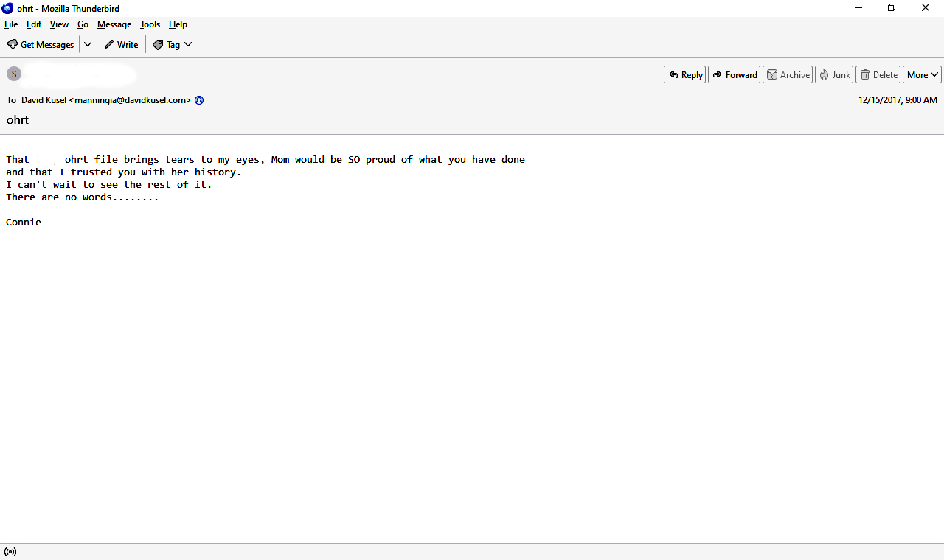
Task: Open the Edit menu
Action: 34,24
